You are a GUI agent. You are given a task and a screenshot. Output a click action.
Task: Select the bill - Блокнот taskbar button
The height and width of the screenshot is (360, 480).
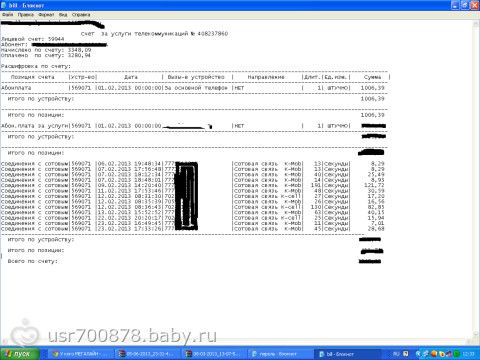347,354
